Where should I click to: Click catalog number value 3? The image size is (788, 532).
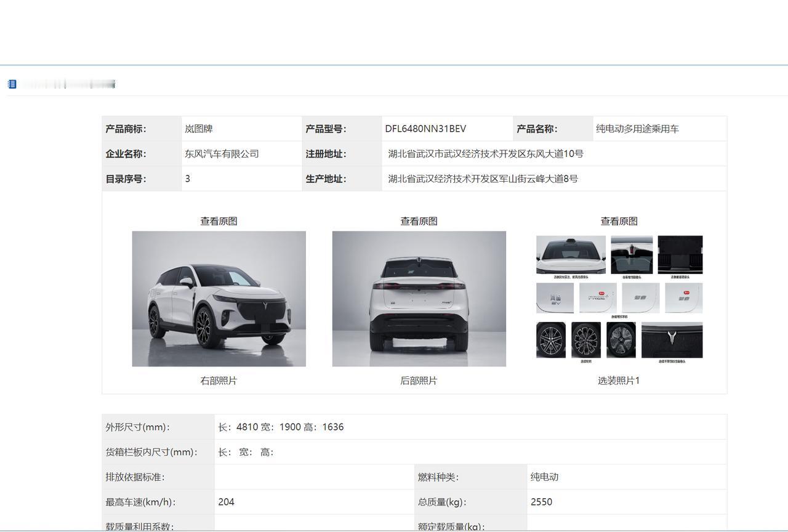tap(187, 179)
